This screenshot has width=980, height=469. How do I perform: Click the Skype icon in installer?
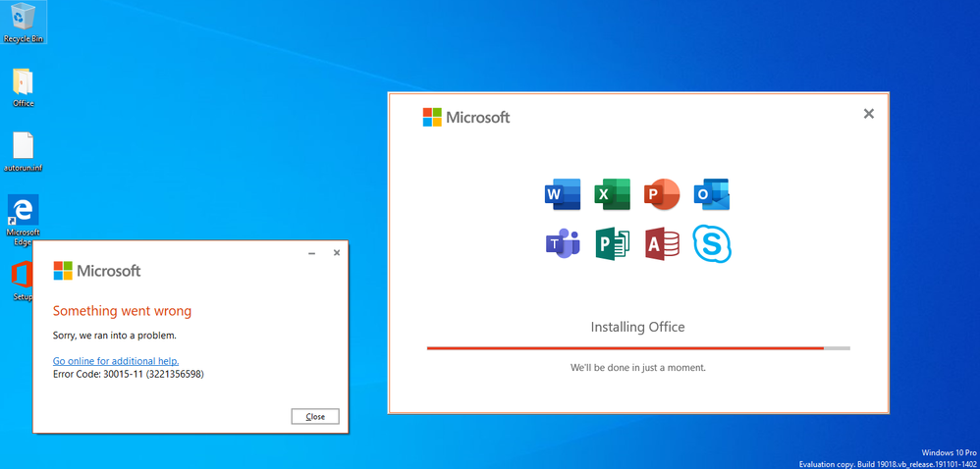tap(712, 243)
